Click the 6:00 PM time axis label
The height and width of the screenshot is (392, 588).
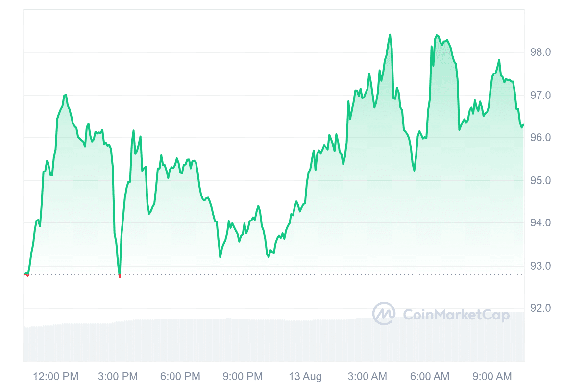pyautogui.click(x=180, y=377)
